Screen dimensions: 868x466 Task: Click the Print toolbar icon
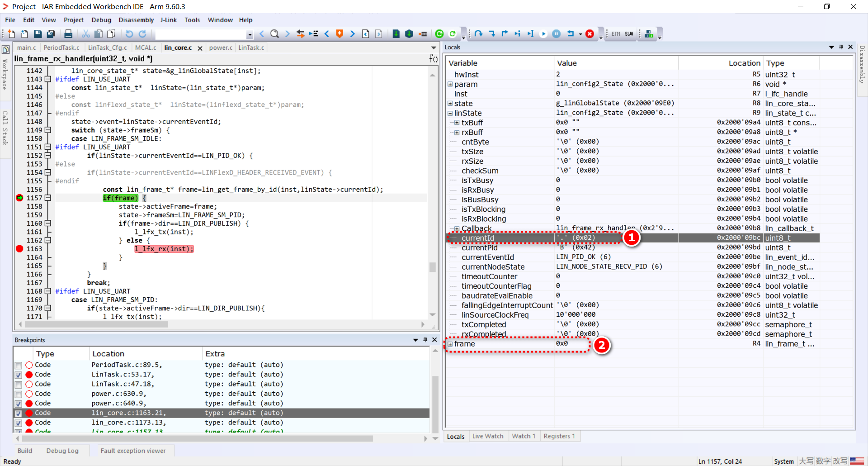(68, 34)
